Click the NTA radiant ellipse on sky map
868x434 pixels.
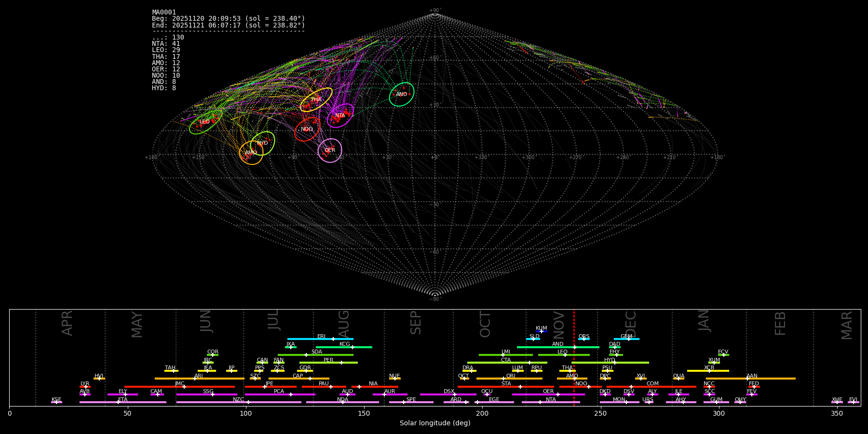(340, 116)
